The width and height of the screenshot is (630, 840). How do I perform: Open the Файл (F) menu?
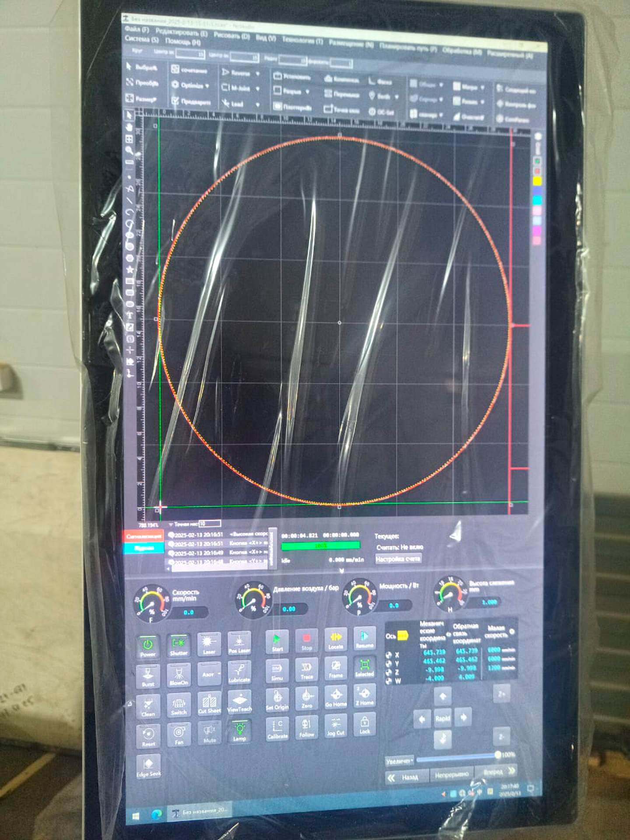pyautogui.click(x=136, y=29)
